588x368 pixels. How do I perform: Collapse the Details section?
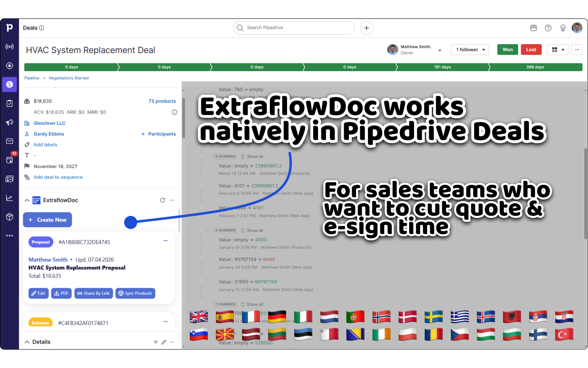[27, 342]
